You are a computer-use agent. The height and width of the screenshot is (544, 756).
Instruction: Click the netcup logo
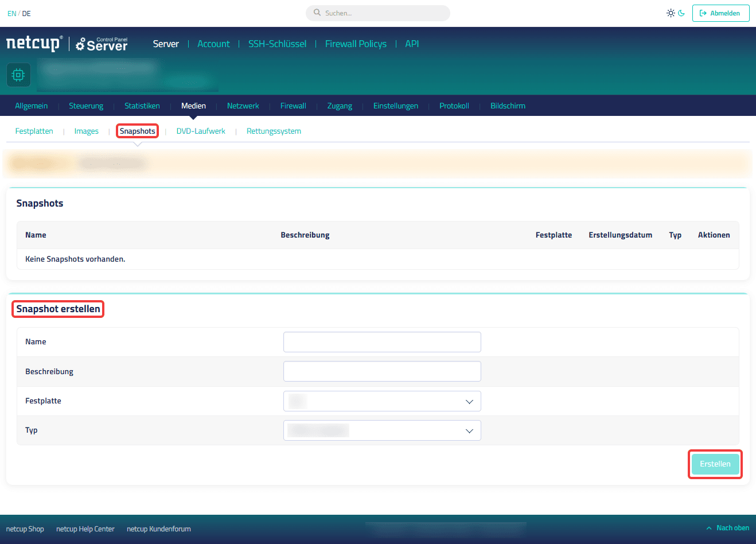click(34, 44)
